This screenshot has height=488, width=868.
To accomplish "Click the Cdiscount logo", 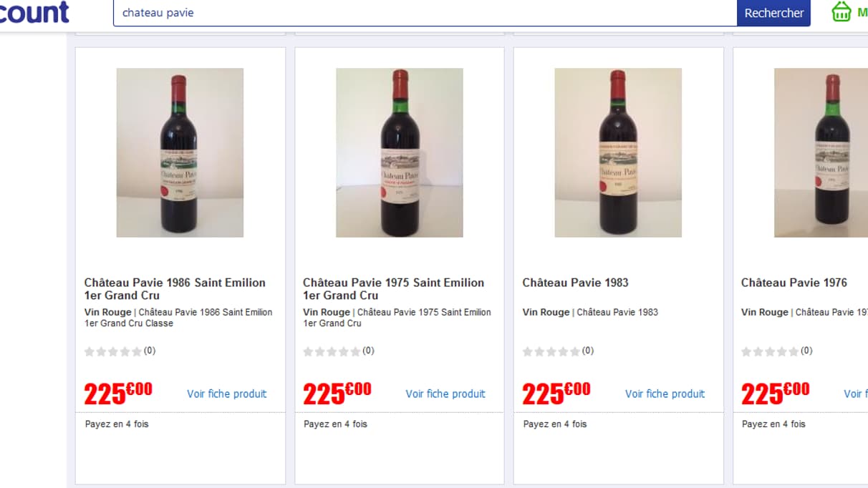I will pos(34,12).
